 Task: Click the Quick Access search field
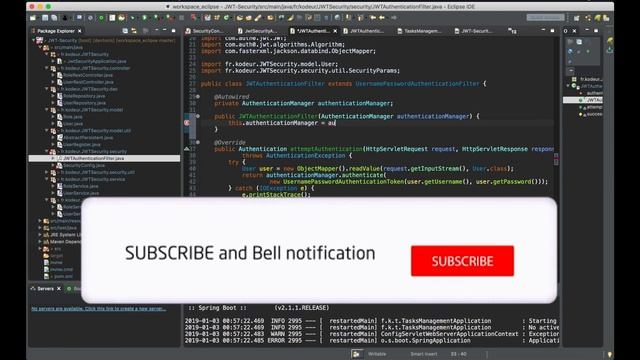coord(545,18)
